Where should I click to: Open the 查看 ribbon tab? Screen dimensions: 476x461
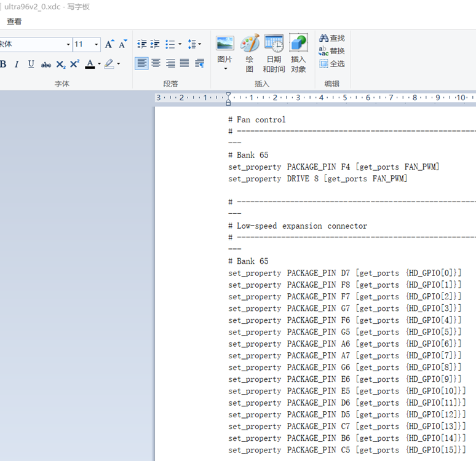click(14, 22)
